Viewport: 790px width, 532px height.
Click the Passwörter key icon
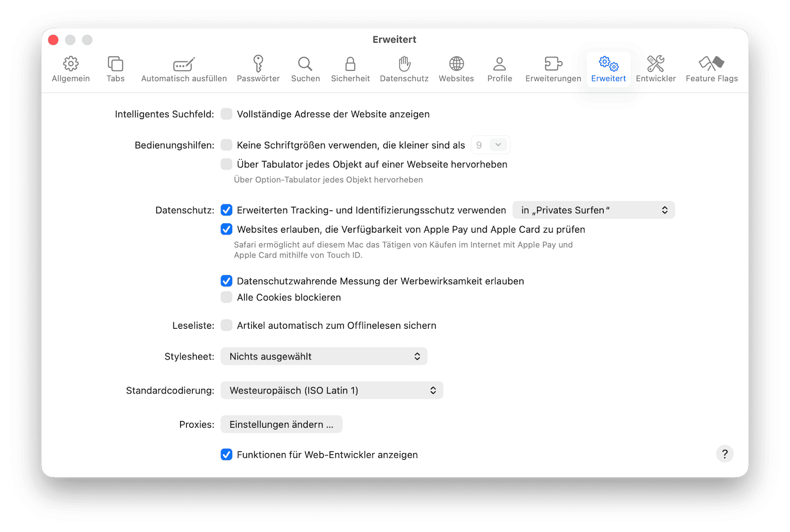(258, 65)
